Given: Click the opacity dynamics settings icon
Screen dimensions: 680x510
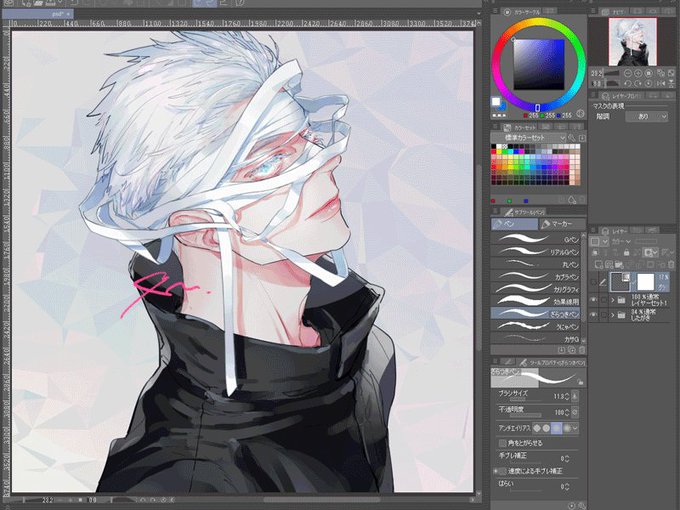Looking at the screenshot, I should point(575,412).
